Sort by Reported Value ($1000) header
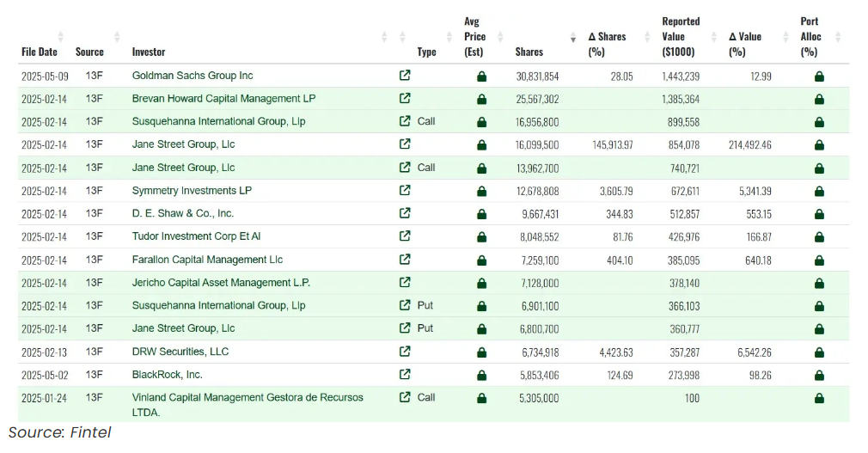 tap(712, 37)
